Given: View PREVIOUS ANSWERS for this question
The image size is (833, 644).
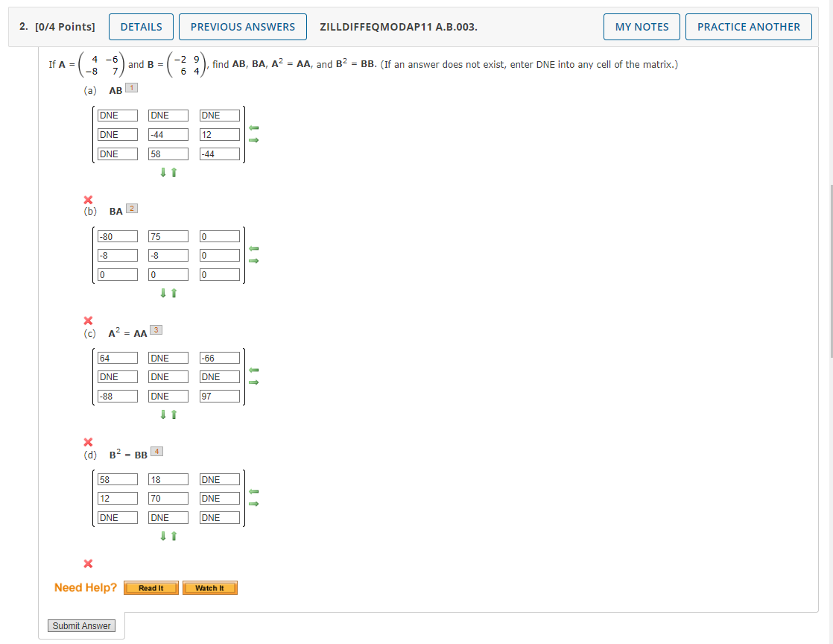Looking at the screenshot, I should point(242,26).
